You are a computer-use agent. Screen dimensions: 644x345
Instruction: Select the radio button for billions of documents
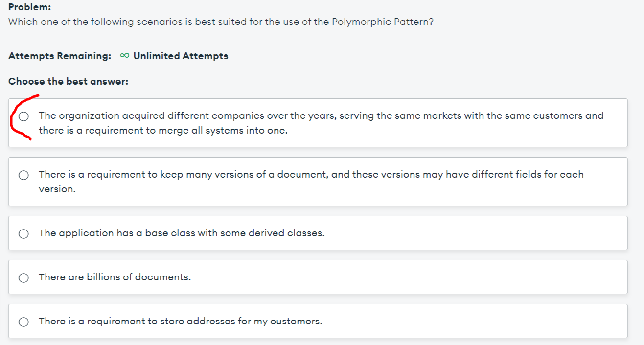point(23,277)
